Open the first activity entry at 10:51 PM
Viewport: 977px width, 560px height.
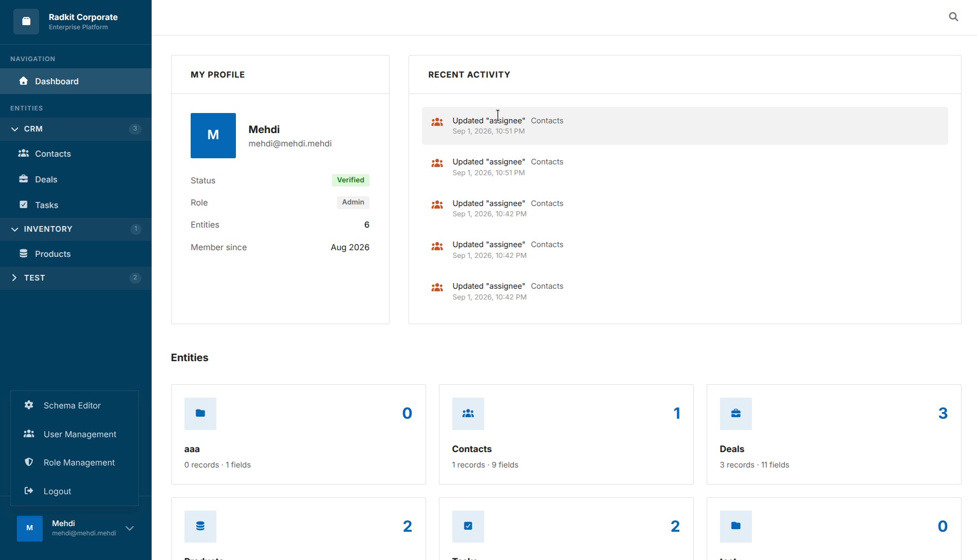pos(685,126)
